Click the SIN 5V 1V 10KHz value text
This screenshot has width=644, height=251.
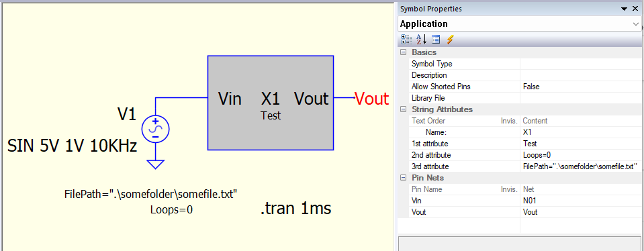pos(73,146)
